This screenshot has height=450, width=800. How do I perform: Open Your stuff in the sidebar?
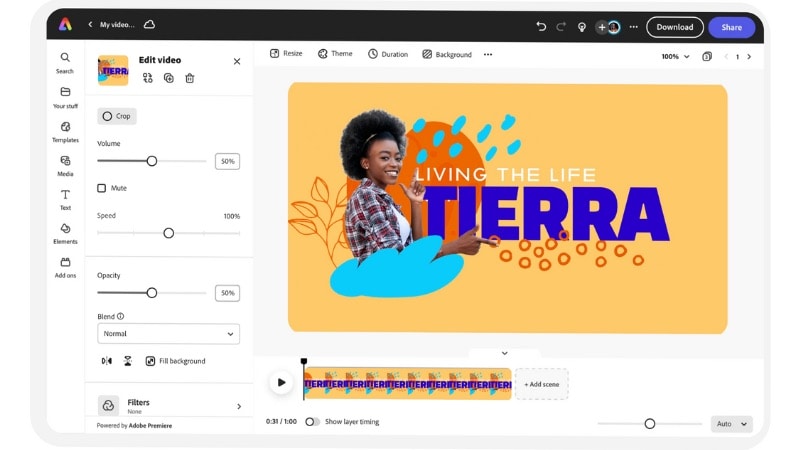point(65,97)
